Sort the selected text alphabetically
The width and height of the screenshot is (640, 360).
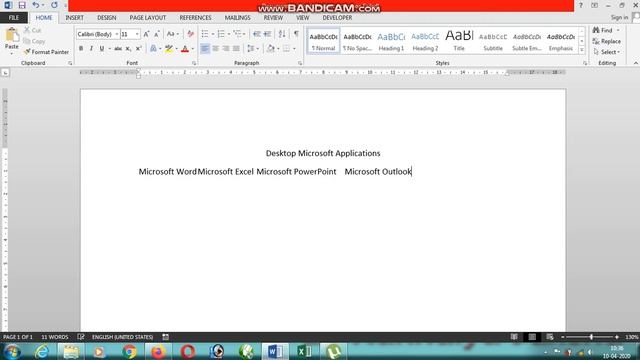(x=282, y=34)
